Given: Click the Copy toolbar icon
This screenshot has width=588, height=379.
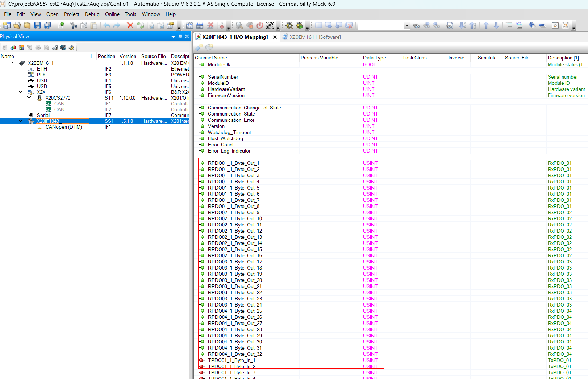Looking at the screenshot, I should [x=84, y=25].
